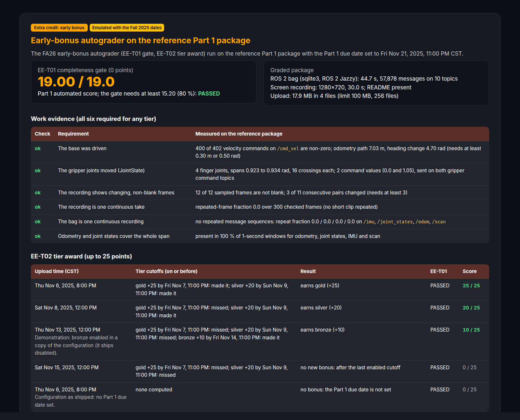Select 'The base was driven' requirement

pyautogui.click(x=82, y=149)
